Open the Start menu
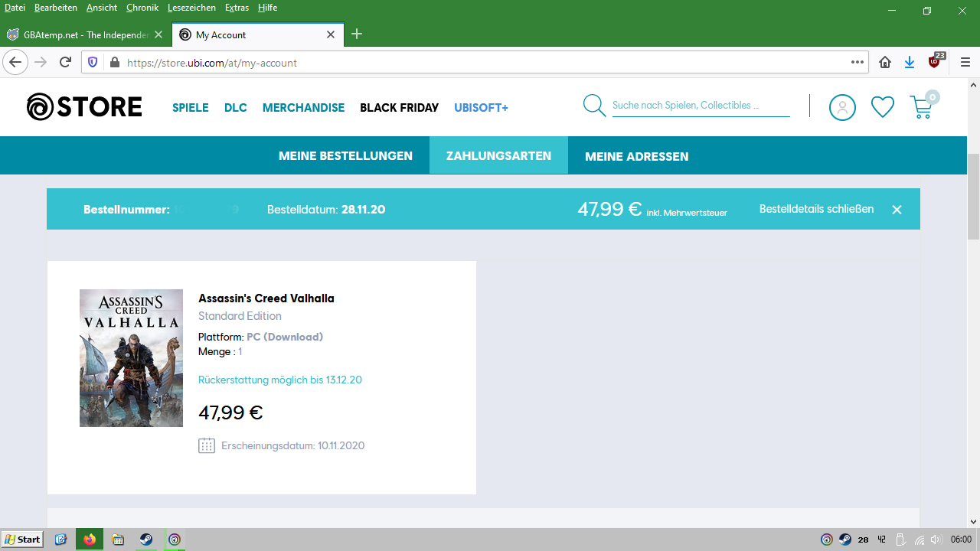Viewport: 980px width, 551px height. (22, 540)
